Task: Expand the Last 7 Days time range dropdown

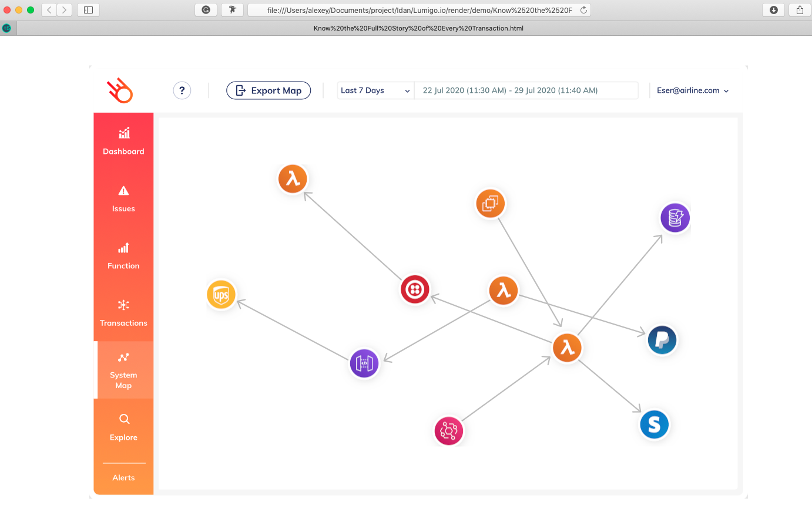Action: (375, 90)
